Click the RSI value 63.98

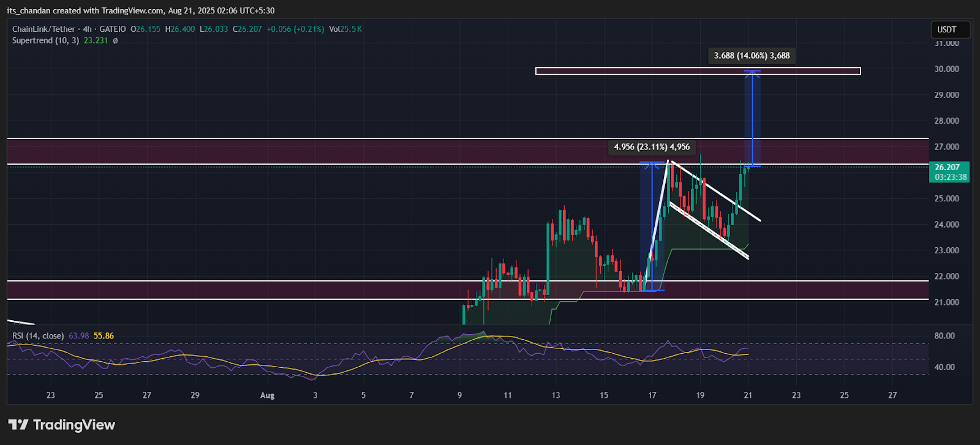point(79,335)
